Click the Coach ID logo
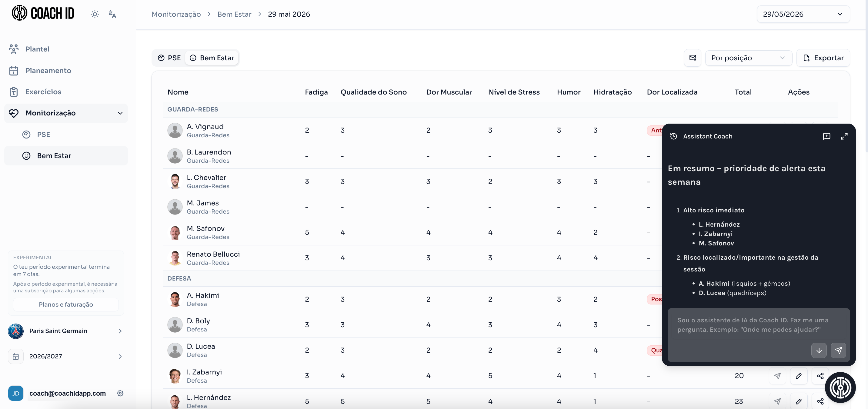868x409 pixels. [43, 13]
